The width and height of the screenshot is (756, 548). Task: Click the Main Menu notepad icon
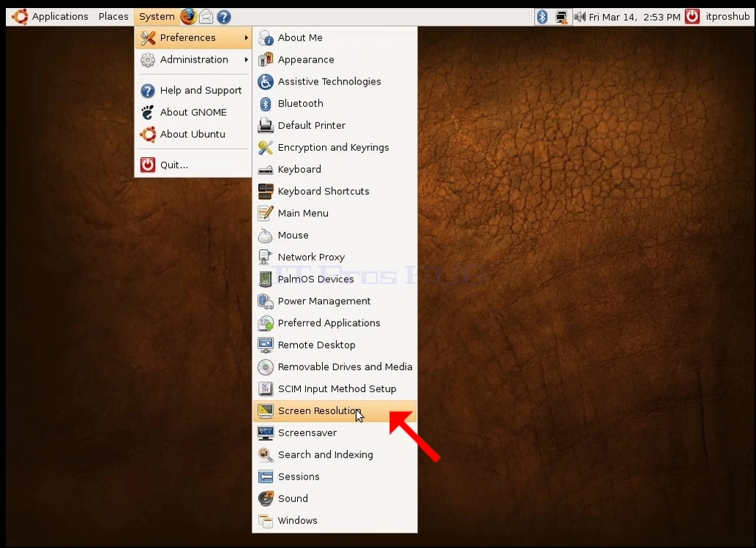pos(265,213)
